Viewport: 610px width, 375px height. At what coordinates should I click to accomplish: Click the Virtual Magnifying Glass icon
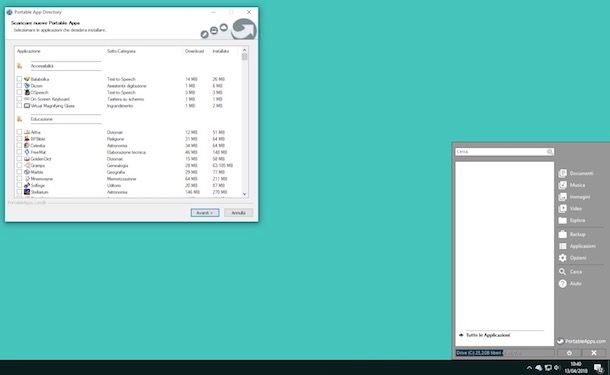point(27,105)
